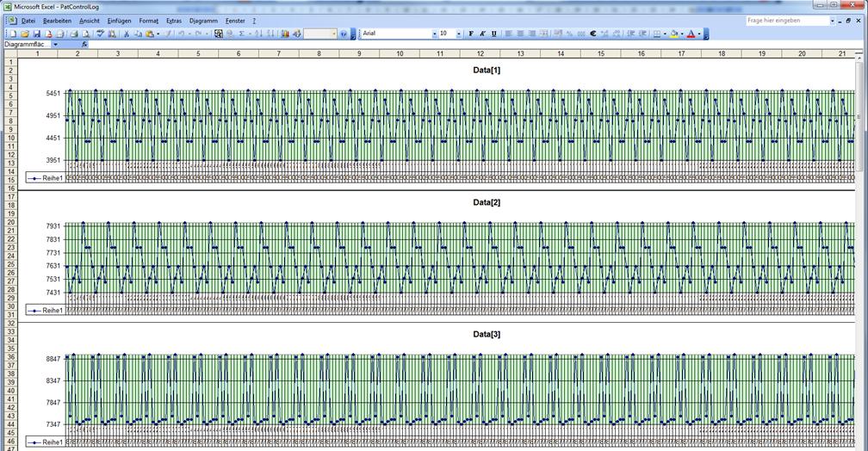Open an existing file with folder icon
The image size is (868, 451).
click(x=25, y=34)
